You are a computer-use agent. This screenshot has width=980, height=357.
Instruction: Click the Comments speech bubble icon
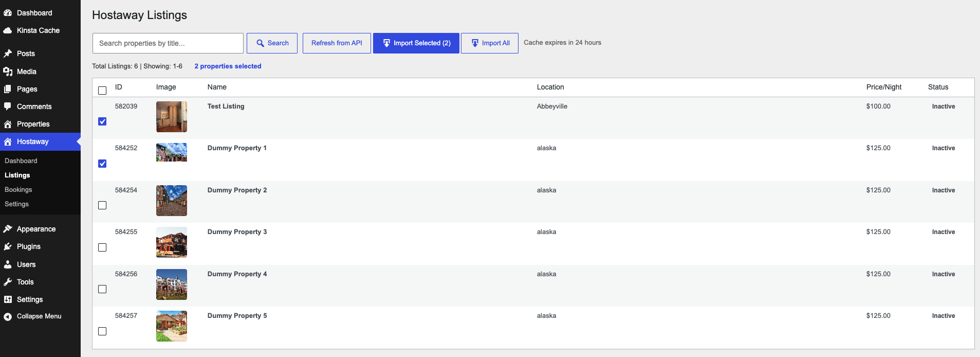coord(8,106)
